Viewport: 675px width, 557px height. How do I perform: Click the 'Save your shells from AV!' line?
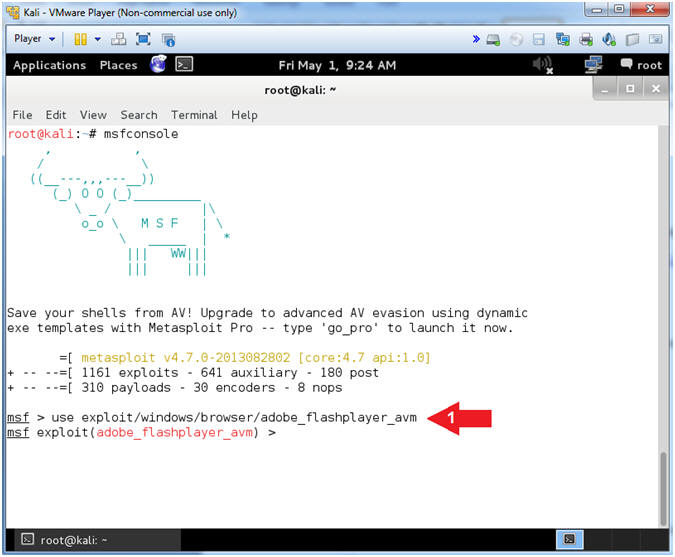(x=267, y=313)
